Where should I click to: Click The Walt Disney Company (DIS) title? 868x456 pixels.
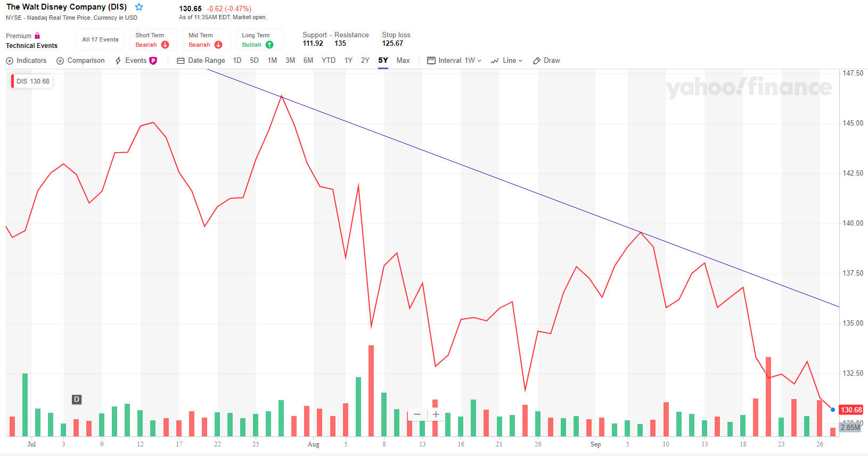67,7
